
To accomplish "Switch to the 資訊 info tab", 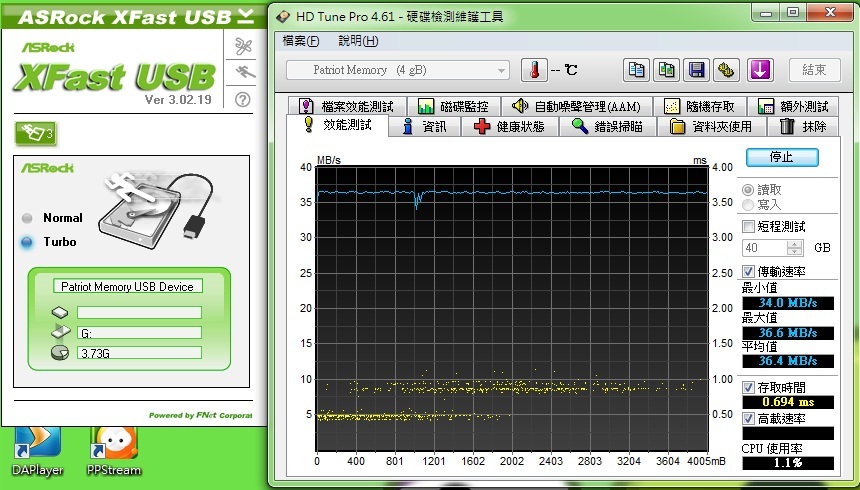I will click(x=425, y=127).
